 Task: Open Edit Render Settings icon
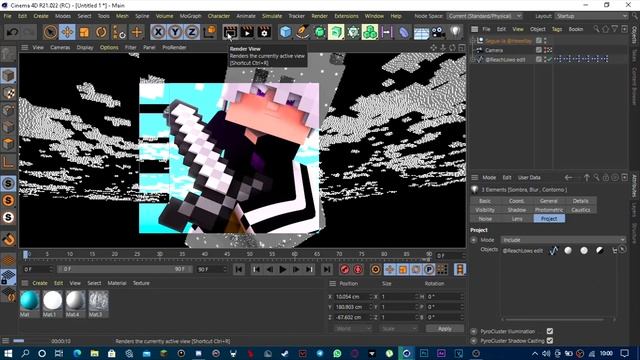pyautogui.click(x=264, y=32)
